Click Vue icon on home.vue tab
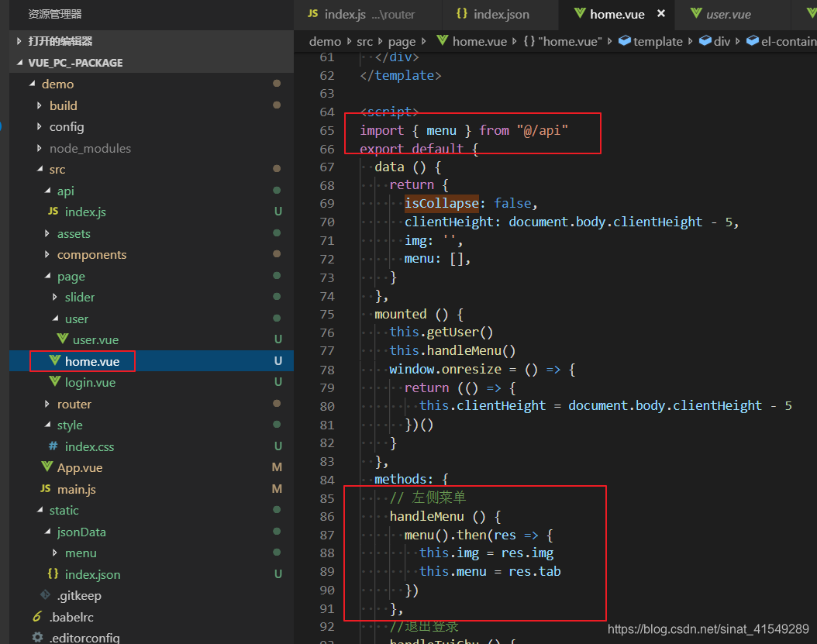817x644 pixels. [580, 13]
